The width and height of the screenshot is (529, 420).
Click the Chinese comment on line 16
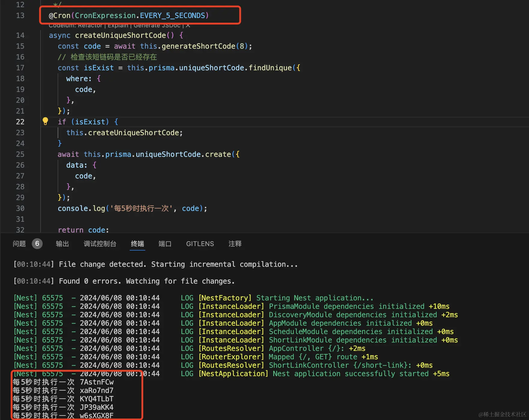[x=107, y=57]
